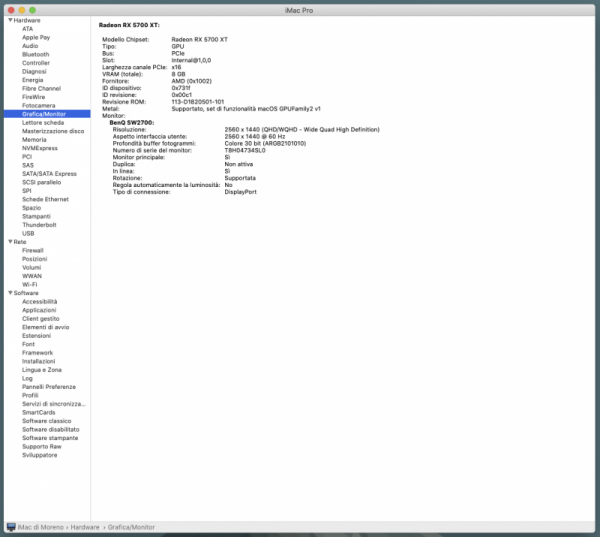Click Hardware in the path bar

click(85, 527)
